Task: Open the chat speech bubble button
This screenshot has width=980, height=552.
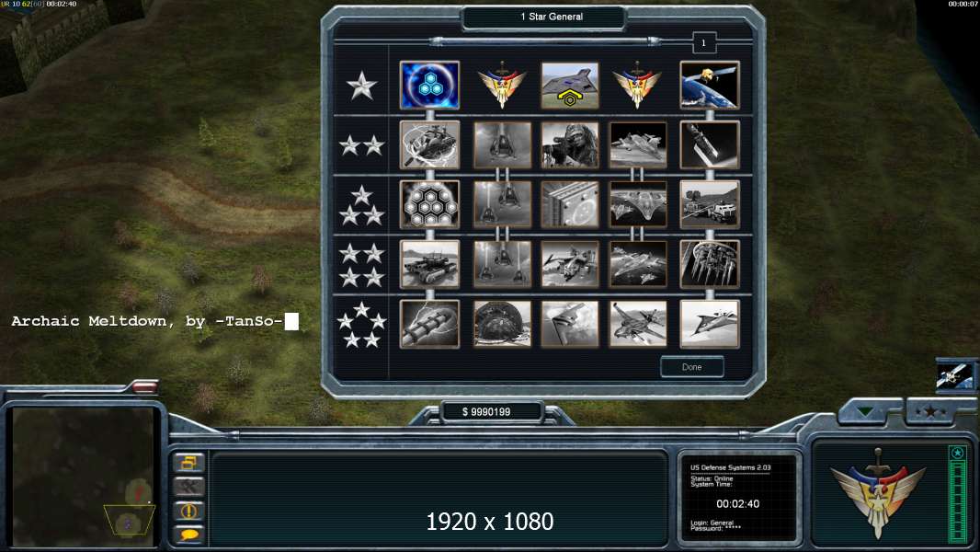Action: (x=188, y=534)
